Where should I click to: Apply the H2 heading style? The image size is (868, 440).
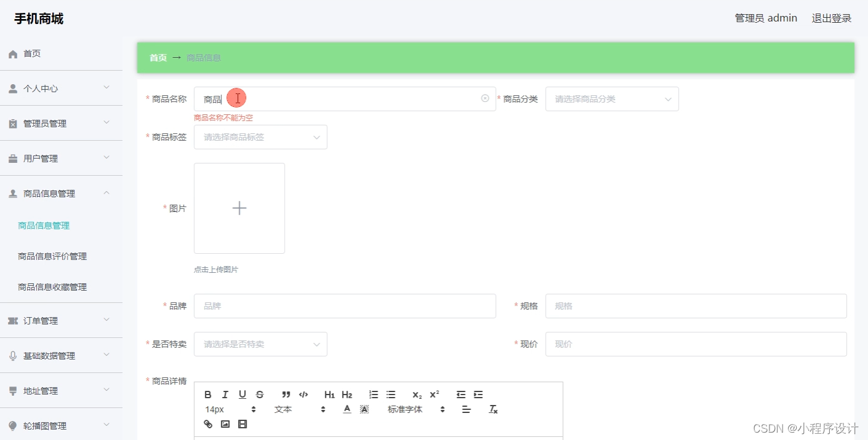[x=347, y=395]
